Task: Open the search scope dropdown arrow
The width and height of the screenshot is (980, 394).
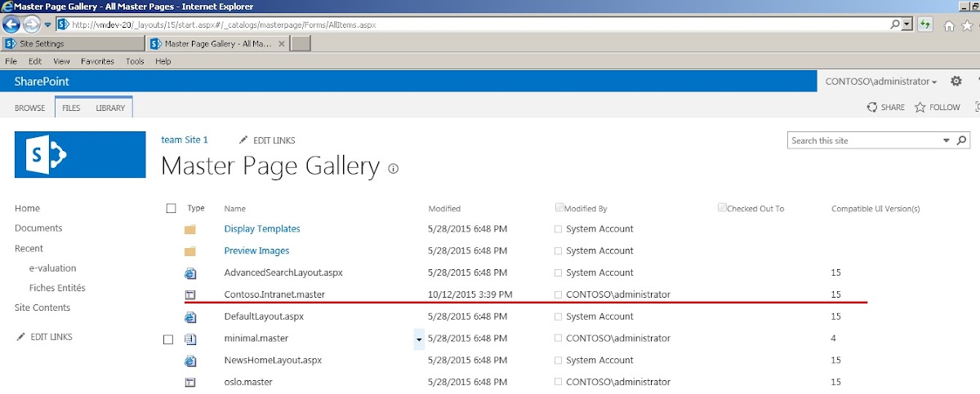Action: coord(947,140)
